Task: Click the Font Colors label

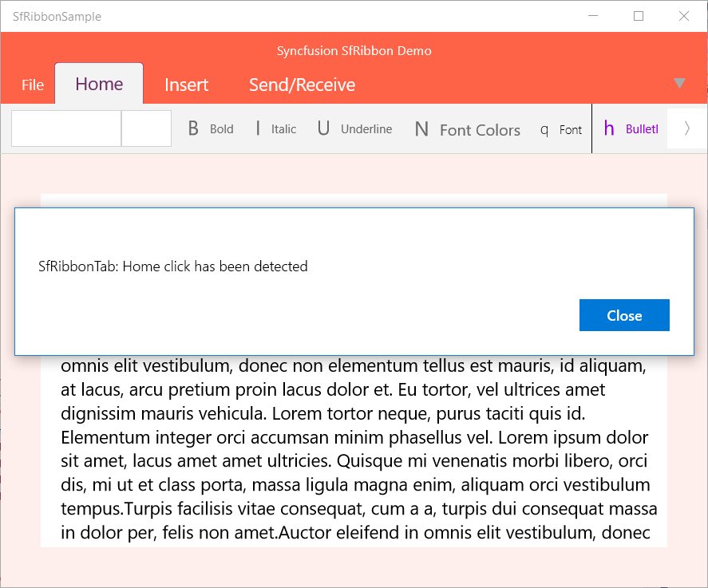Action: pyautogui.click(x=480, y=130)
